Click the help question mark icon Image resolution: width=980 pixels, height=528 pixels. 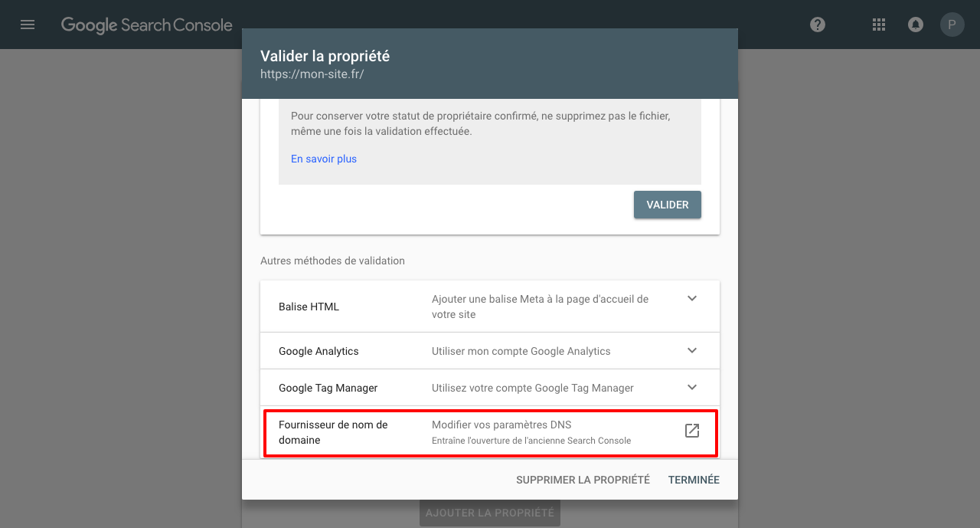click(x=818, y=25)
